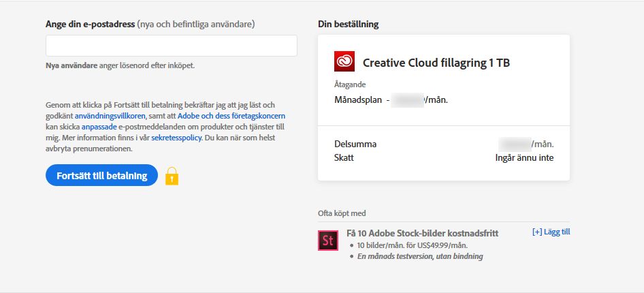Click Creative Cloud fillagring 1 TB title
The image size is (644, 293).
[x=436, y=63]
